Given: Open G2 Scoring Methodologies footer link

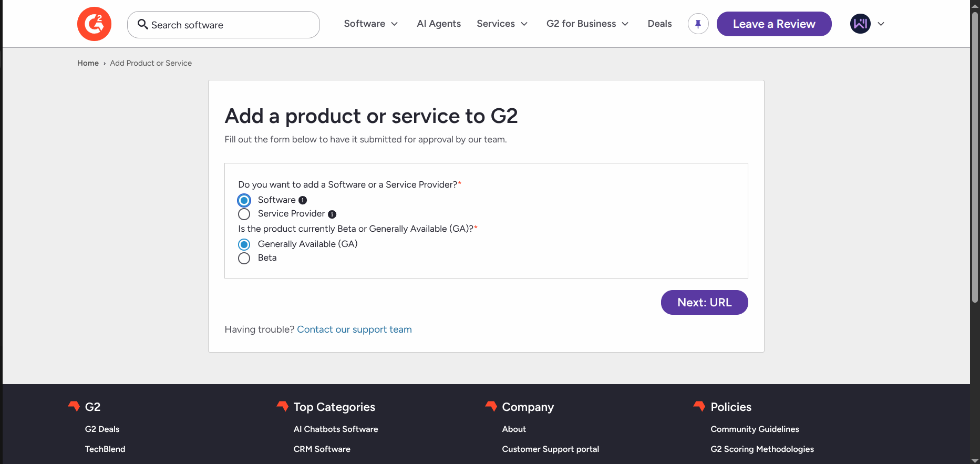Looking at the screenshot, I should (762, 449).
